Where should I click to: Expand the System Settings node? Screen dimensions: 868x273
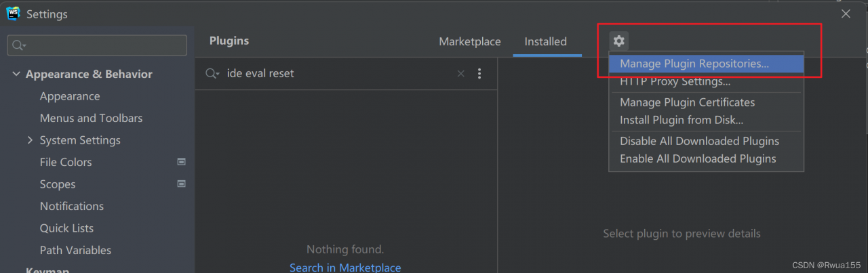[30, 140]
